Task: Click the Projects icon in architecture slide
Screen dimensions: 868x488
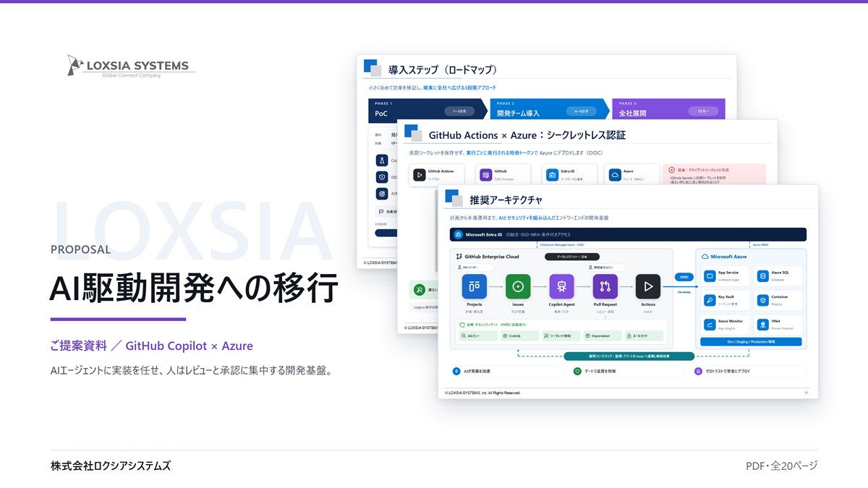Action: [x=475, y=286]
